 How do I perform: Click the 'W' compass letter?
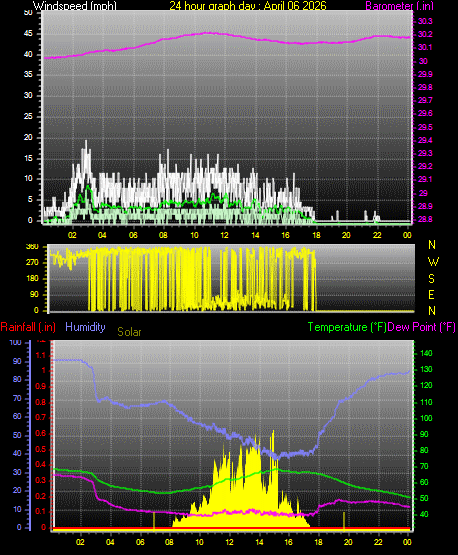tap(433, 262)
